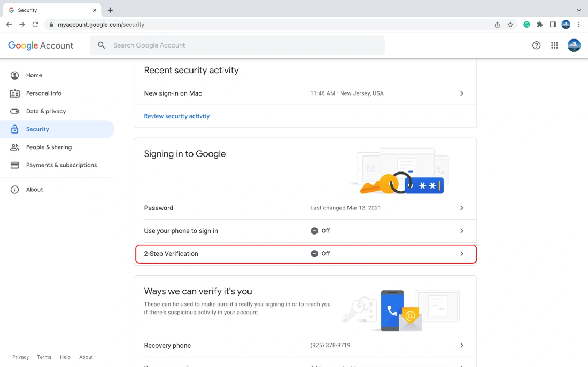Viewport: 588px width, 367px height.
Task: Open the Help footer link
Action: pos(65,357)
